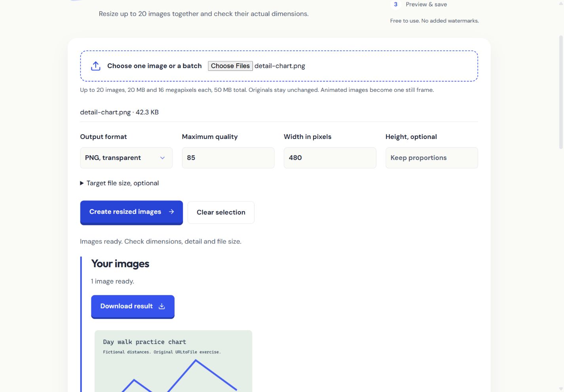The width and height of the screenshot is (564, 392).
Task: Click the "Your images" heading
Action: click(120, 264)
